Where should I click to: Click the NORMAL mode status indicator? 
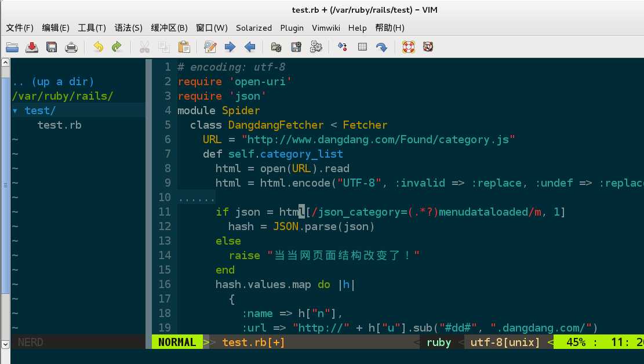coord(177,342)
